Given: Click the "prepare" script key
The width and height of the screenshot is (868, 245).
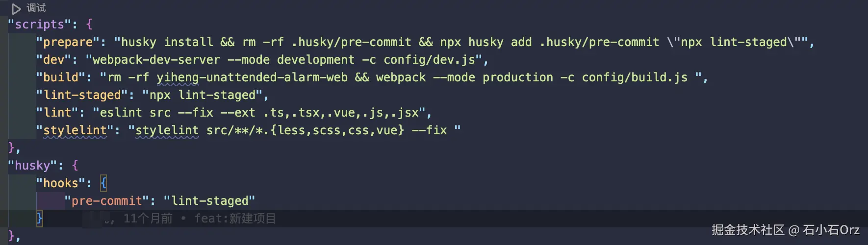Looking at the screenshot, I should [68, 42].
